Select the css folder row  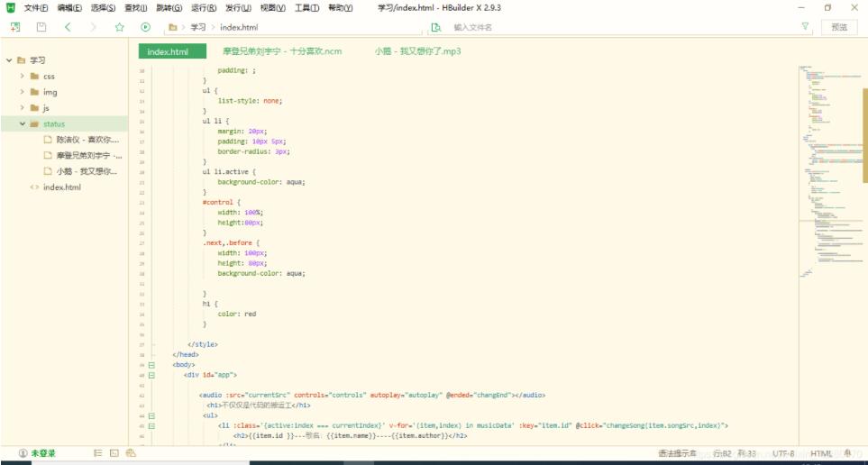pyautogui.click(x=64, y=77)
